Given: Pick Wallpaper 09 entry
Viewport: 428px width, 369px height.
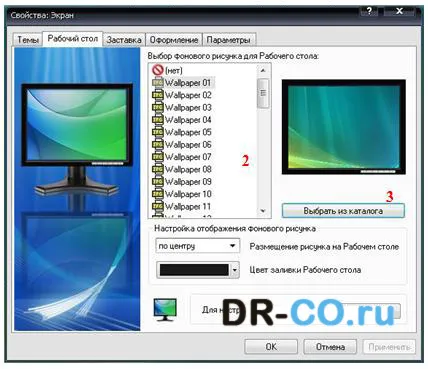Looking at the screenshot, I should (x=188, y=181).
